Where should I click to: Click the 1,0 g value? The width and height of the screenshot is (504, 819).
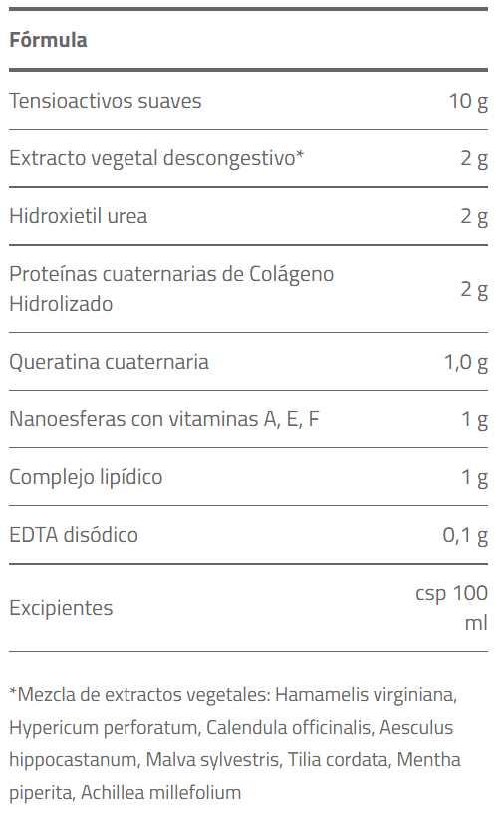pyautogui.click(x=466, y=362)
